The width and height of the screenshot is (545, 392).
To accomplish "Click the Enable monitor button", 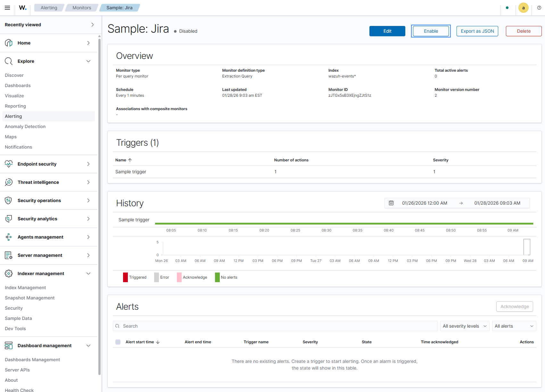I will 431,31.
